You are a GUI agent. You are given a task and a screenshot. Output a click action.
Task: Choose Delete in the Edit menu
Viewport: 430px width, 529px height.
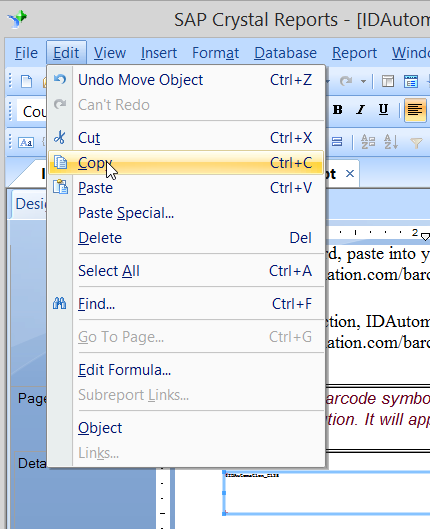(x=186, y=238)
